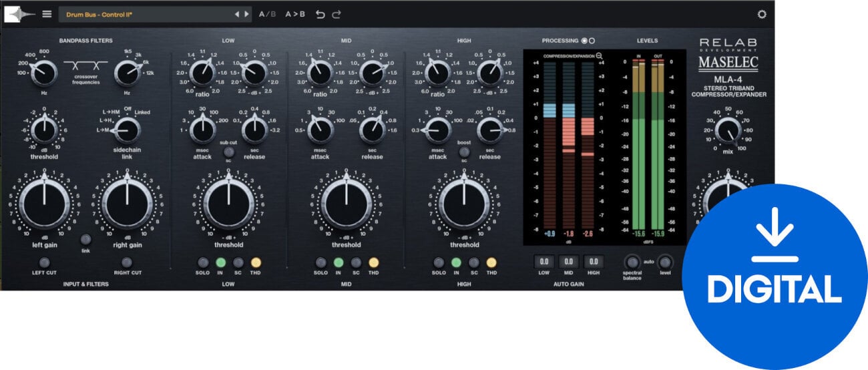
Task: Toggle LOW band IN button
Action: 220,262
